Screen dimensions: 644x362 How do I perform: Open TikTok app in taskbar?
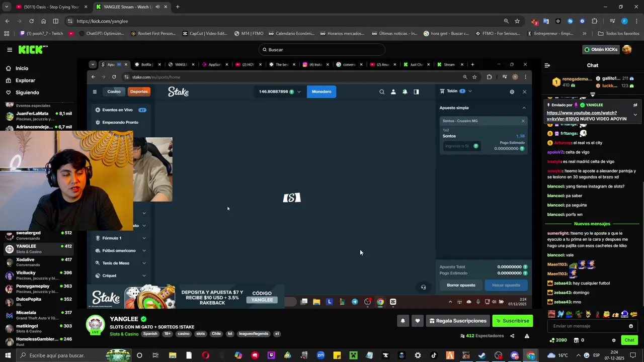434,355
